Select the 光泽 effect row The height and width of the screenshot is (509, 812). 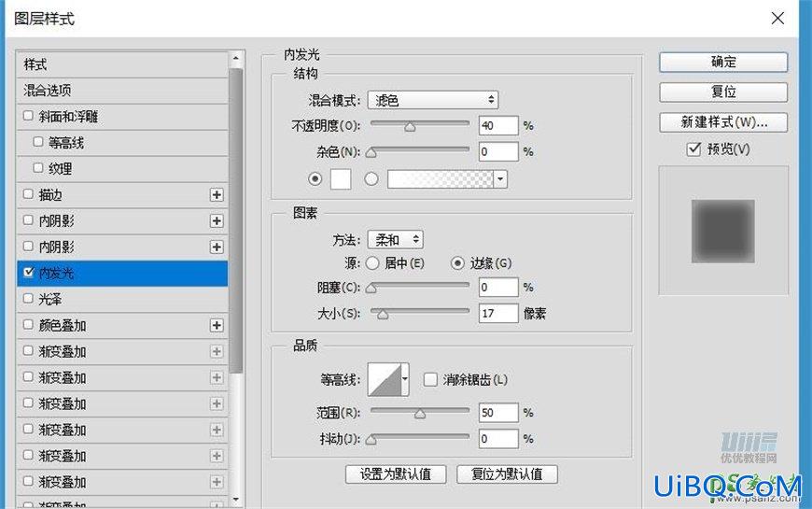122,299
